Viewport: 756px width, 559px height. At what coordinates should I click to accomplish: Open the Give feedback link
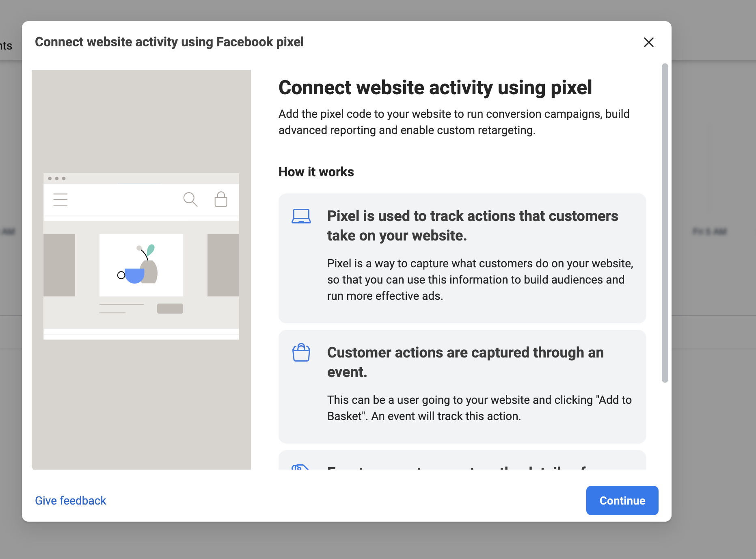71,500
